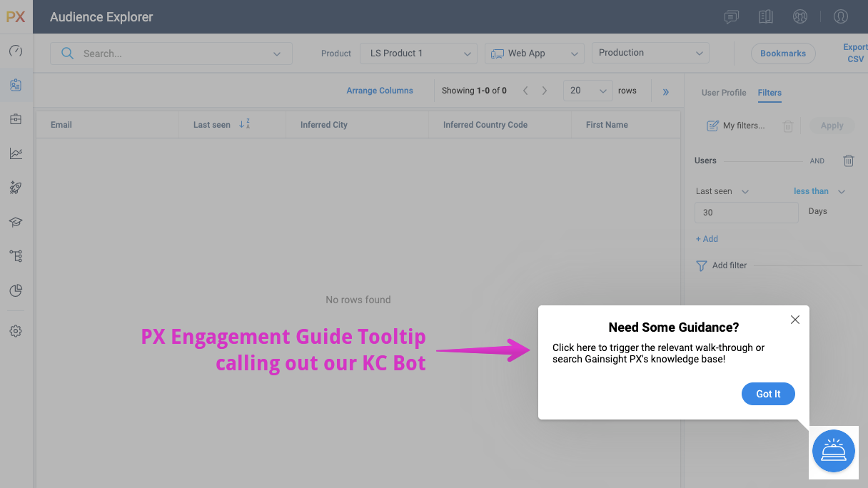Open Audience Explorer sidebar icon
This screenshot has height=488, width=868.
tap(16, 85)
